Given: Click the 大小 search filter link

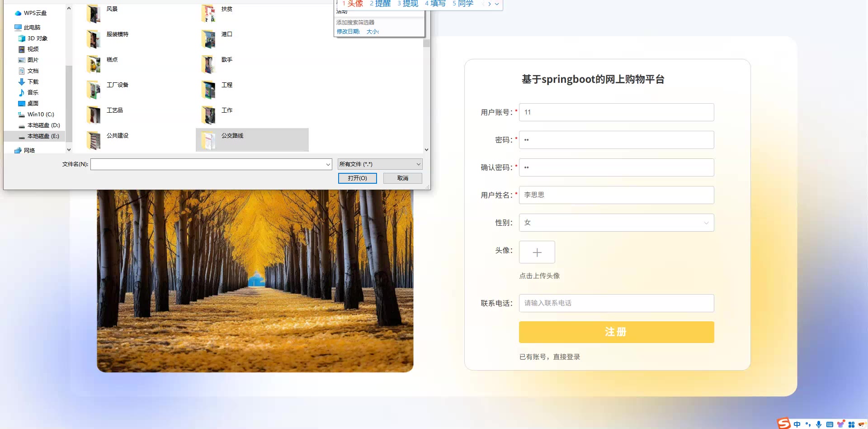Looking at the screenshot, I should click(373, 32).
